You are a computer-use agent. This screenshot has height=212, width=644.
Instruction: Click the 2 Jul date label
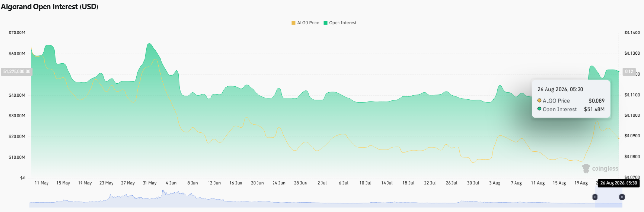coord(322,183)
